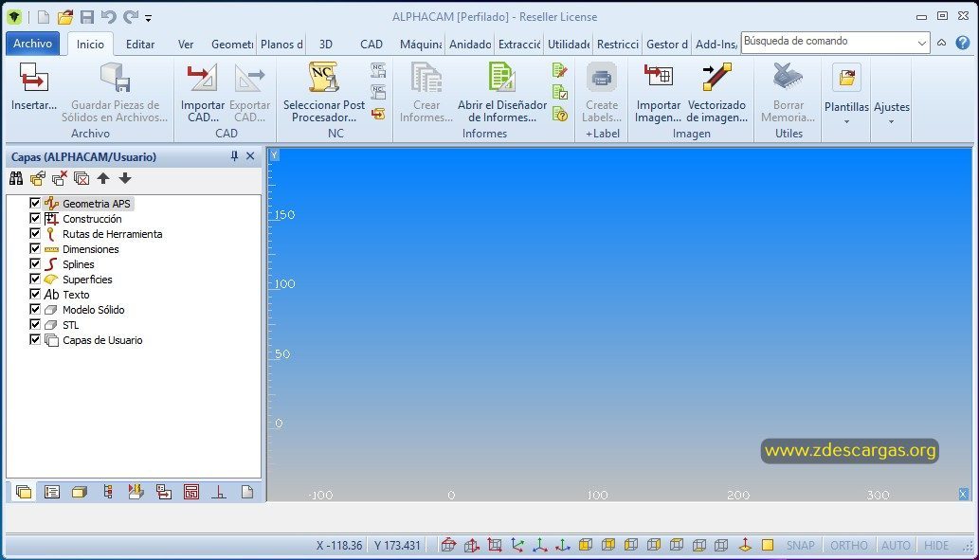Move layer up with the up arrow
This screenshot has height=560, width=979.
[103, 178]
